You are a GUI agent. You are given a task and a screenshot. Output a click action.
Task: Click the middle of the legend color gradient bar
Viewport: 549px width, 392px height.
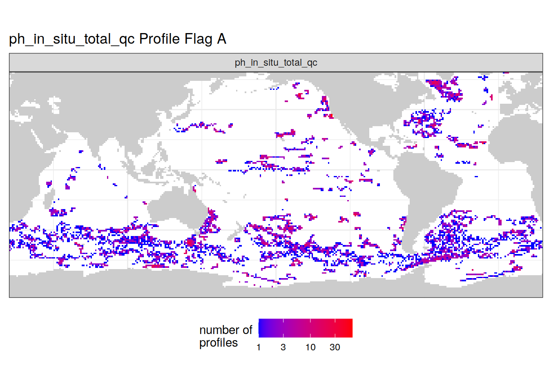(x=305, y=328)
